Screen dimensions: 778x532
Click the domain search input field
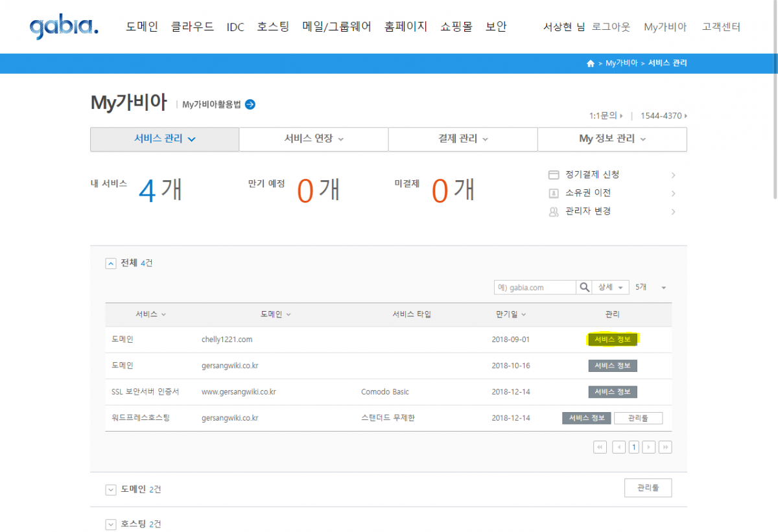pos(535,287)
